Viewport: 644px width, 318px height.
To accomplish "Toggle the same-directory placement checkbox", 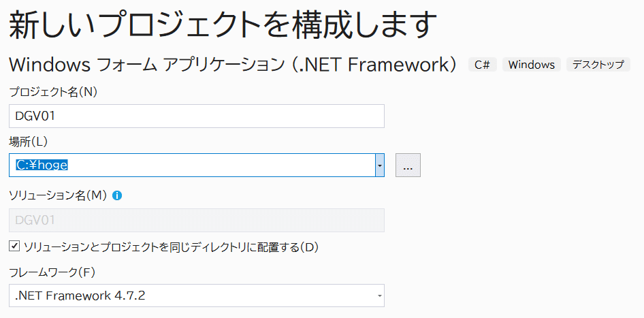I will [x=14, y=246].
